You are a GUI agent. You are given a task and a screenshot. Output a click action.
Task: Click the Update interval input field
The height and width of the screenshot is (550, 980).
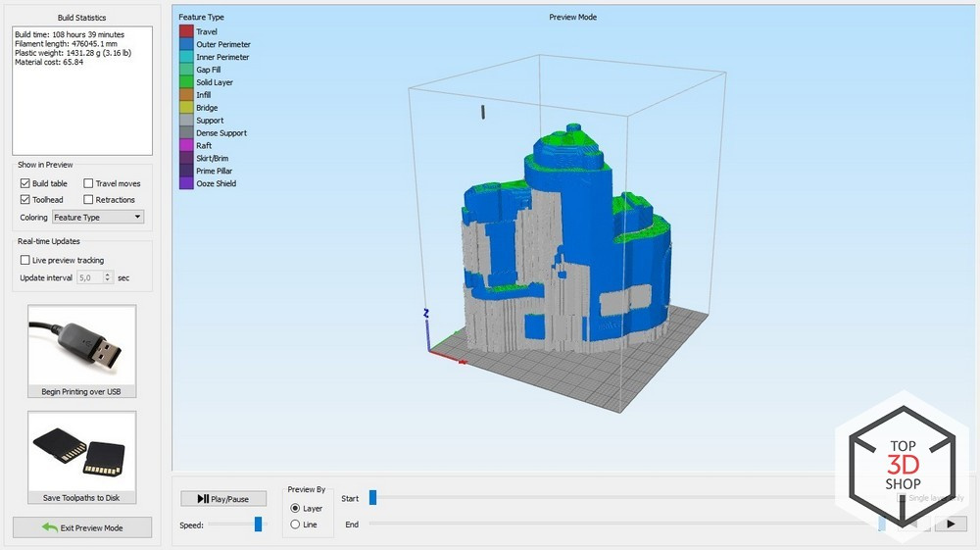[x=90, y=277]
